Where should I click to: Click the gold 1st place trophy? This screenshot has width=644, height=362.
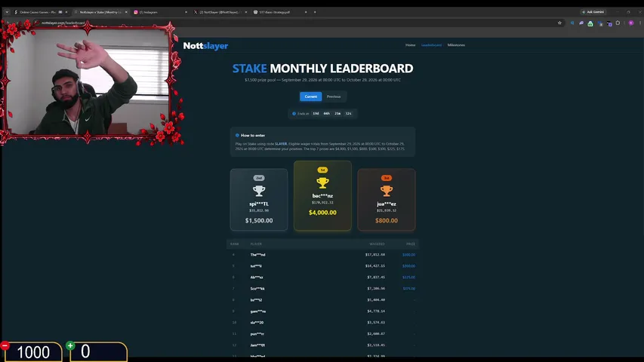point(322,183)
